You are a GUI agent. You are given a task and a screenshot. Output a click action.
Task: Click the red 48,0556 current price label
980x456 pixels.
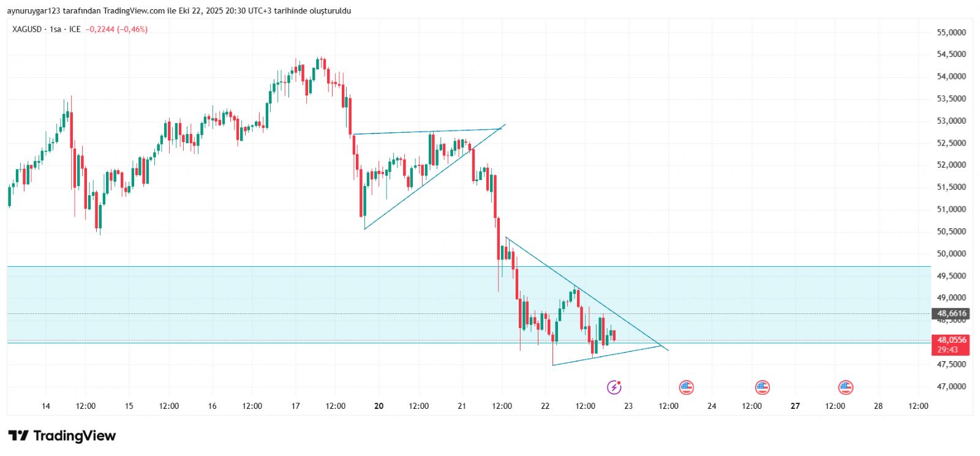point(951,340)
